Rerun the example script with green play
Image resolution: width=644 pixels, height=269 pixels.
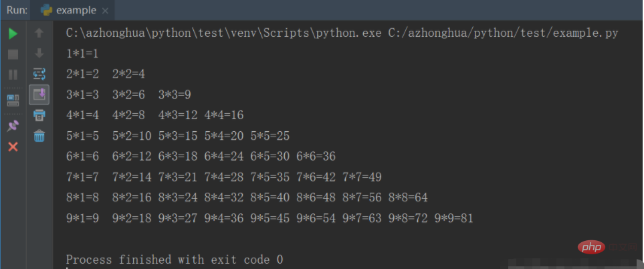coord(13,33)
